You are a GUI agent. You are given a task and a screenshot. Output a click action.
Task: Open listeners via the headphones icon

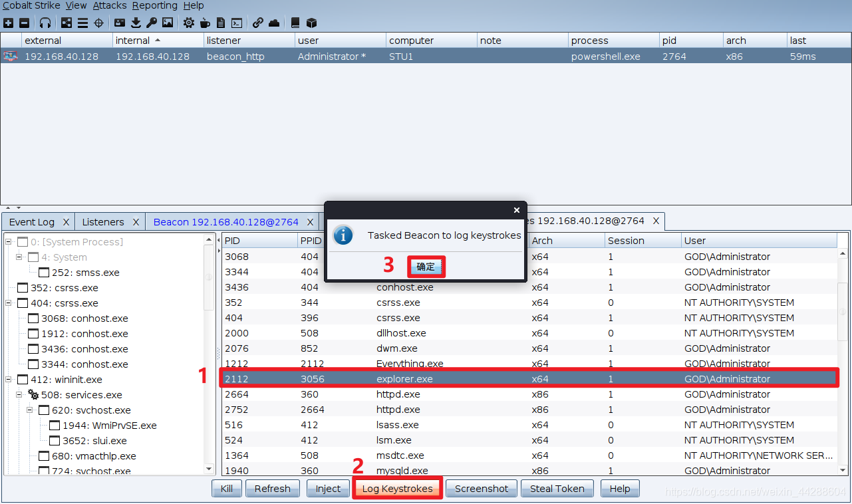[45, 23]
